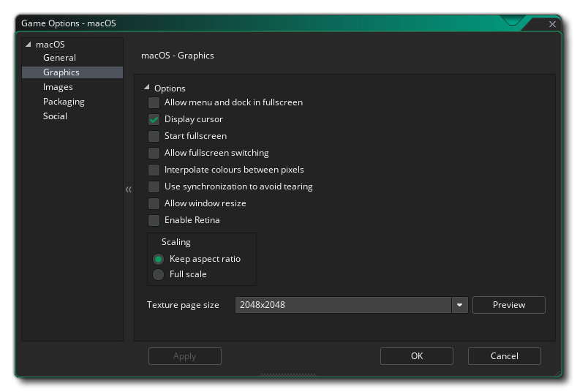Image resolution: width=577 pixels, height=392 pixels.
Task: Choose the Full scale scaling option
Action: pos(158,274)
